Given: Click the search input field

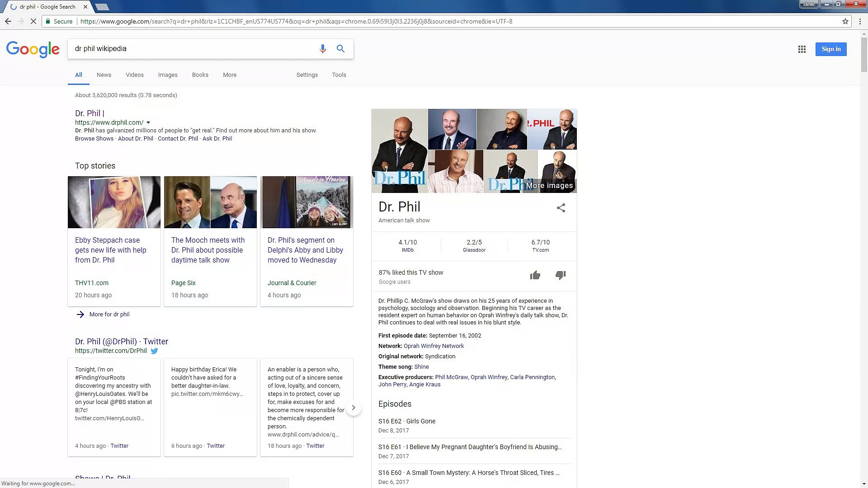Looking at the screenshot, I should (194, 49).
